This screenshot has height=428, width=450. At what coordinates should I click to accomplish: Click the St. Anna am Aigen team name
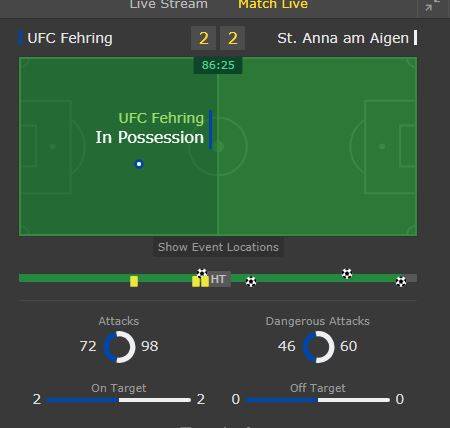click(343, 38)
